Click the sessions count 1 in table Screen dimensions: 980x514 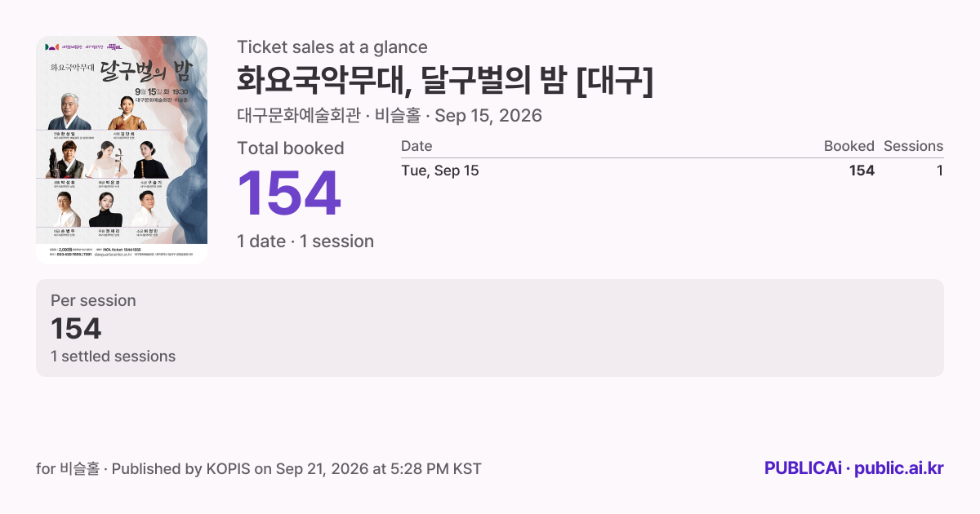pos(940,171)
